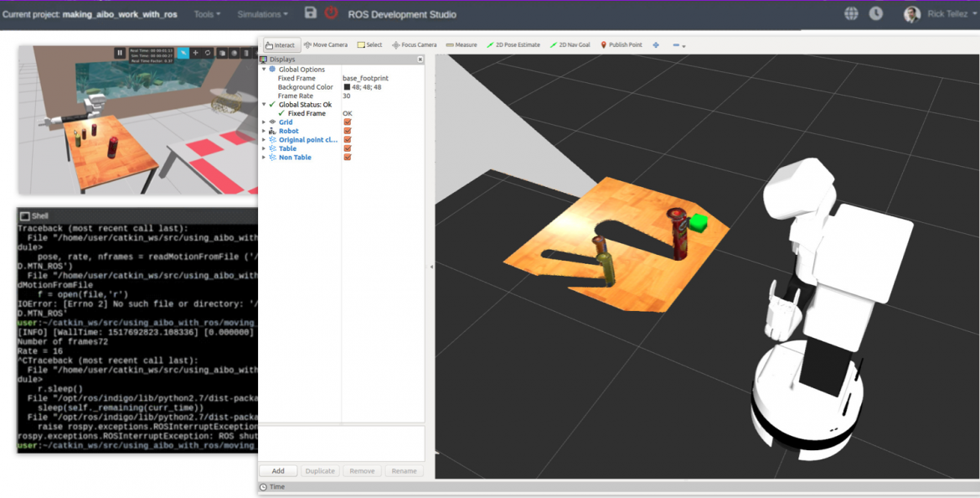Image resolution: width=980 pixels, height=498 pixels.
Task: Select the Gazebo rotate mode icon
Action: 208,53
